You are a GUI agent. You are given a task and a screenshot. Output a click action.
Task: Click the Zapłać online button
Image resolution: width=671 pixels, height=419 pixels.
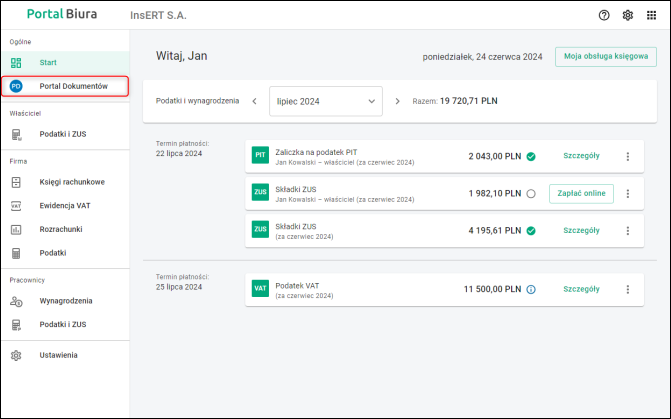tap(581, 193)
